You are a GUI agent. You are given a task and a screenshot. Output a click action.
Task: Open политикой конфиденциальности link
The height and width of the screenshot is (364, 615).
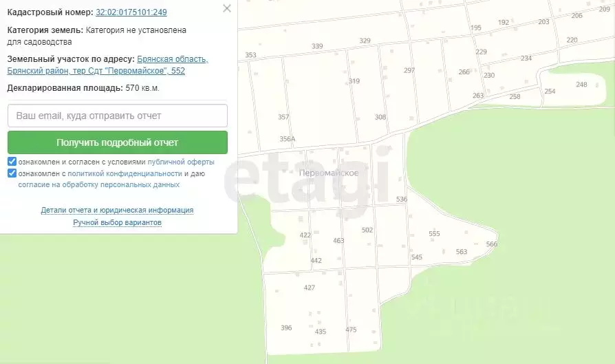[125, 174]
